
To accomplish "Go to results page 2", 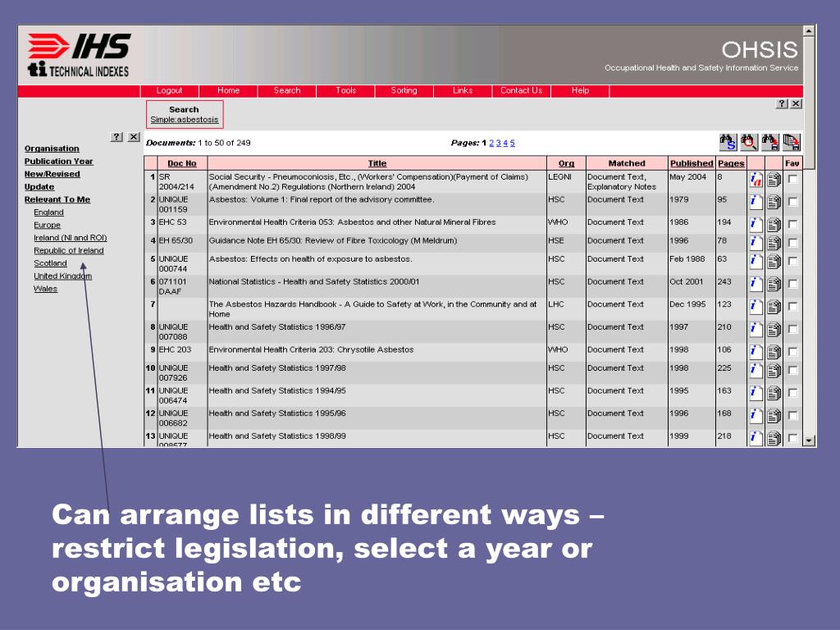I will pyautogui.click(x=491, y=143).
